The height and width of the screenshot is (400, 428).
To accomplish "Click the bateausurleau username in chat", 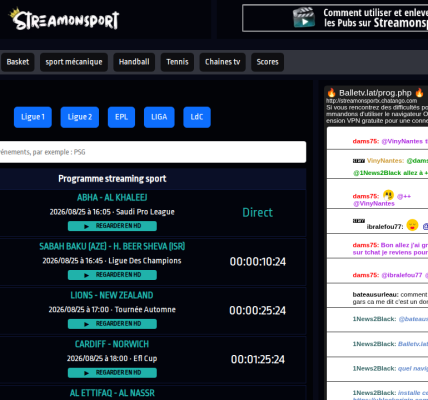I will pyautogui.click(x=376, y=295).
